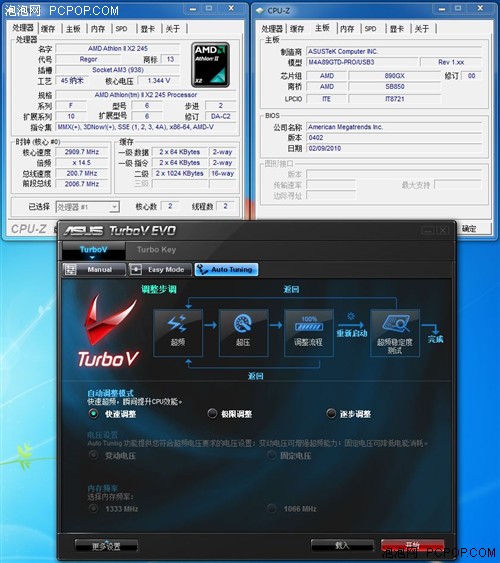Click the multiplier x 14.5 value
Image resolution: width=500 pixels, height=563 pixels.
[x=82, y=163]
